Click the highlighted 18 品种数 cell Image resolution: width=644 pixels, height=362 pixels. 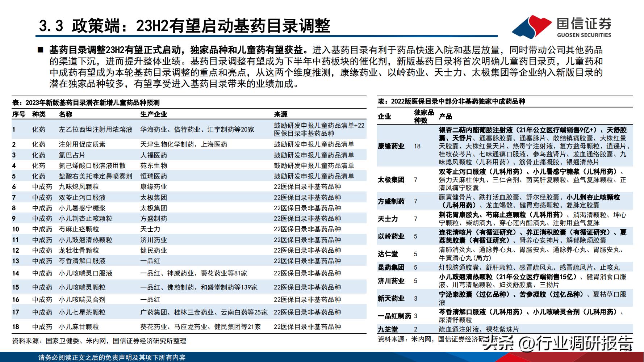coord(417,147)
